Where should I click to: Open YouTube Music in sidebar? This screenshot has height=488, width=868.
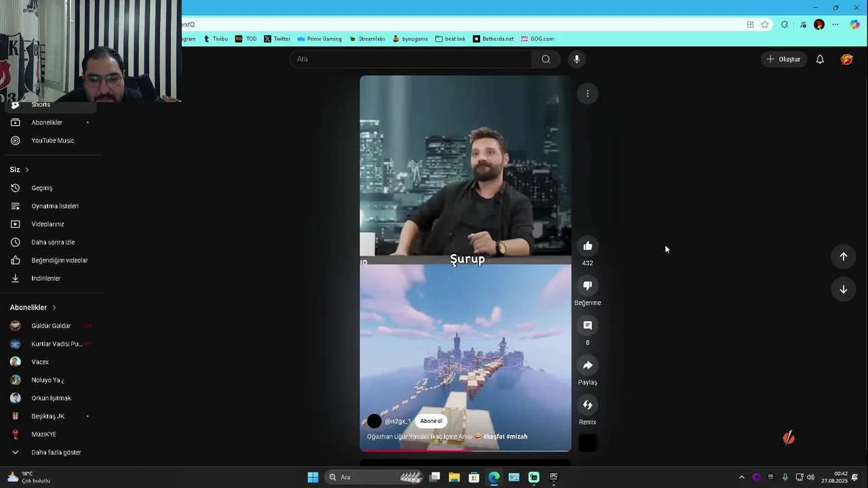(x=52, y=141)
